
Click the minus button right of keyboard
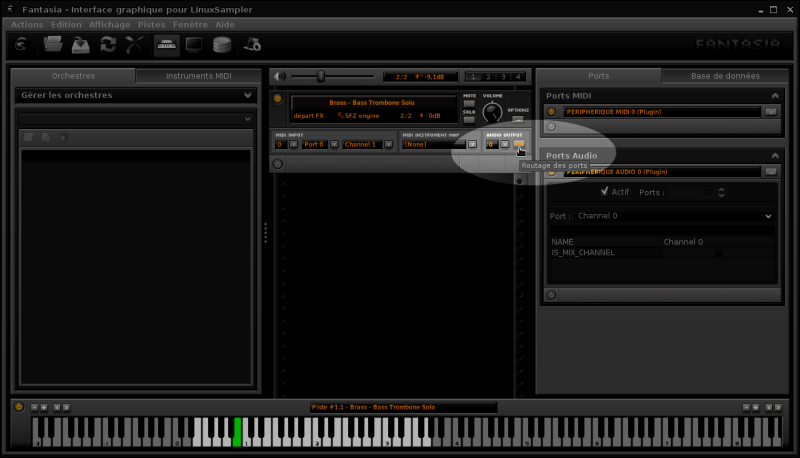pos(746,408)
